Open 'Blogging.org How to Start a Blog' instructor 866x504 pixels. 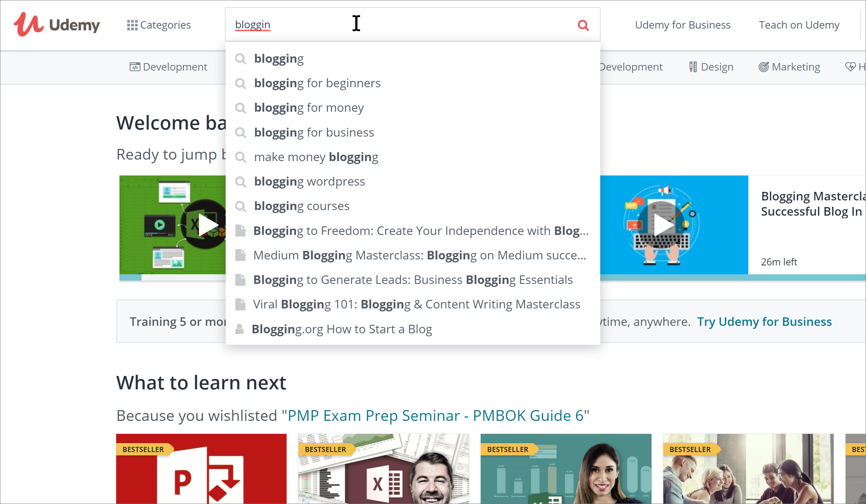[x=413, y=329]
